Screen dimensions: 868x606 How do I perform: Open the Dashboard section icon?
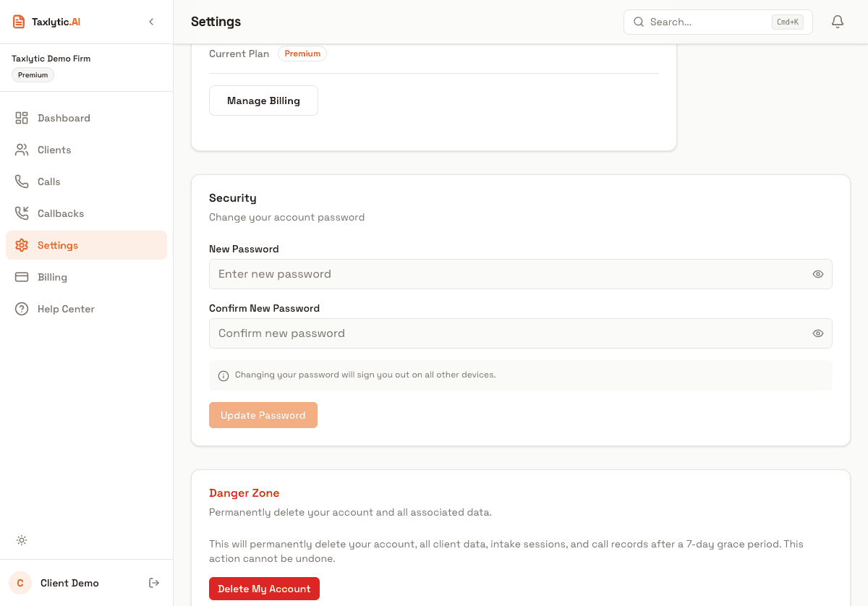point(22,118)
